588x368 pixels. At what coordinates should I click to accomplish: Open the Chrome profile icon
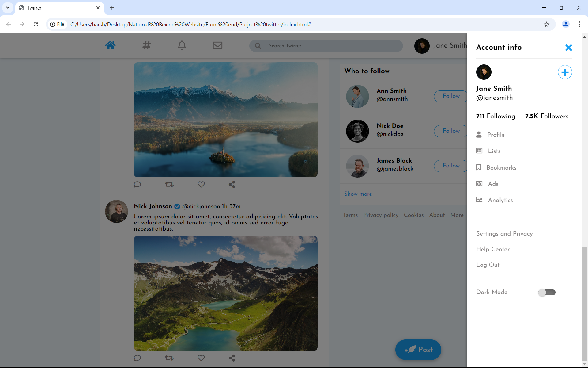click(566, 24)
